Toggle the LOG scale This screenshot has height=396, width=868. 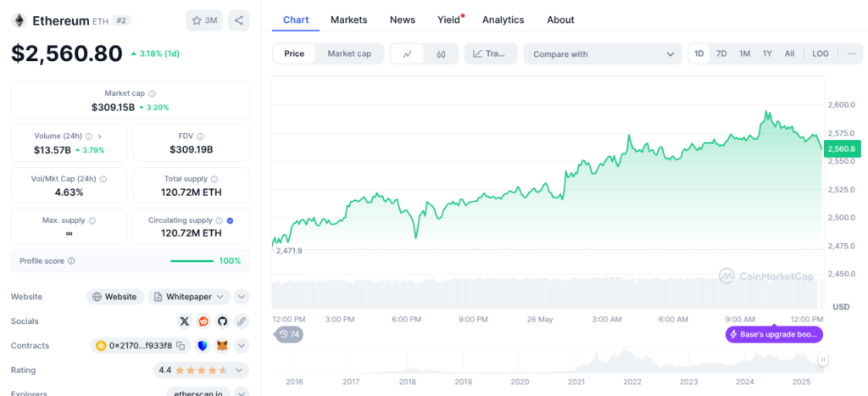[821, 53]
